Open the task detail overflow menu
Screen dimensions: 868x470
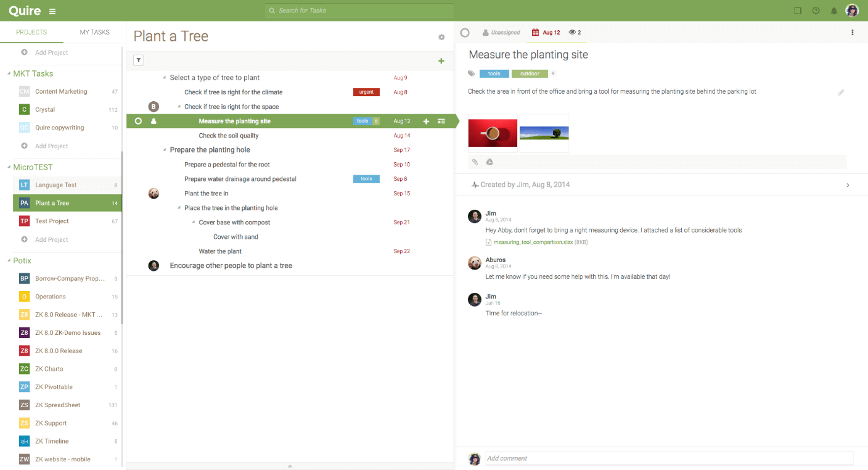tap(852, 32)
